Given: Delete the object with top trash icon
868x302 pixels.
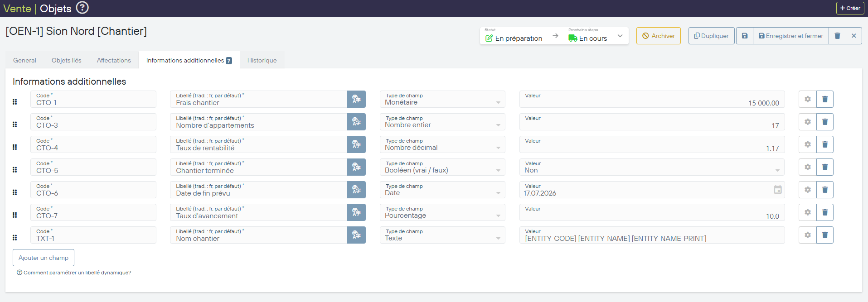Looking at the screenshot, I should [837, 36].
